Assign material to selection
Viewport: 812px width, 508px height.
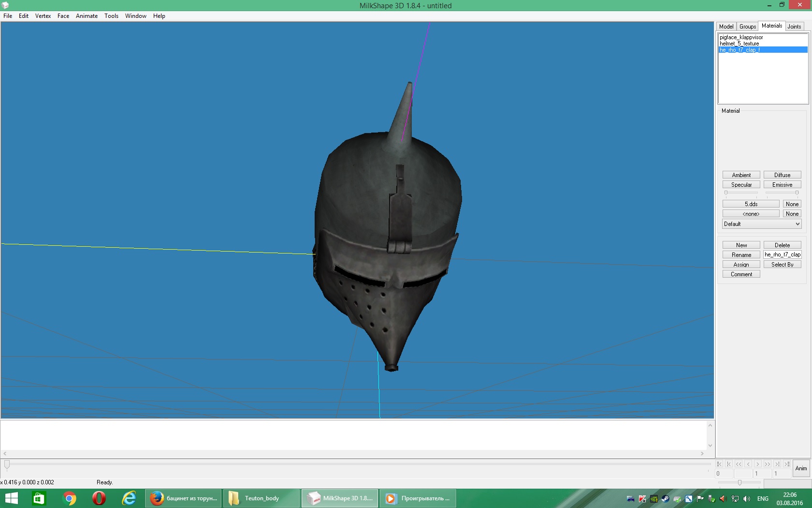tap(741, 265)
